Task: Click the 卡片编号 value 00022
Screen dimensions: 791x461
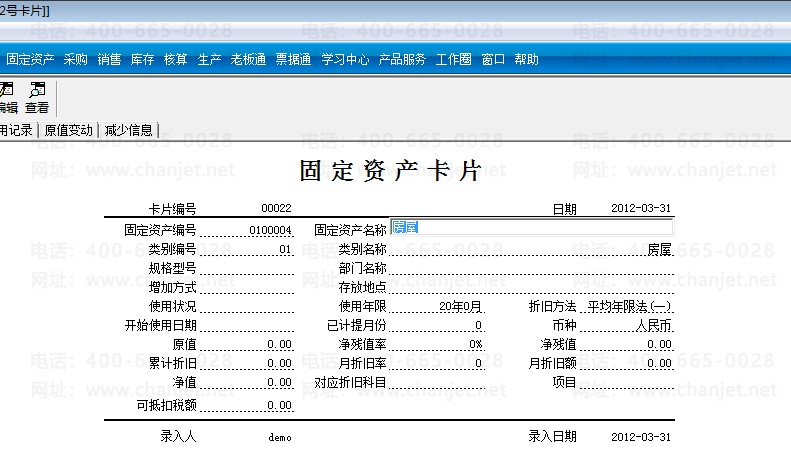Action: tap(276, 208)
